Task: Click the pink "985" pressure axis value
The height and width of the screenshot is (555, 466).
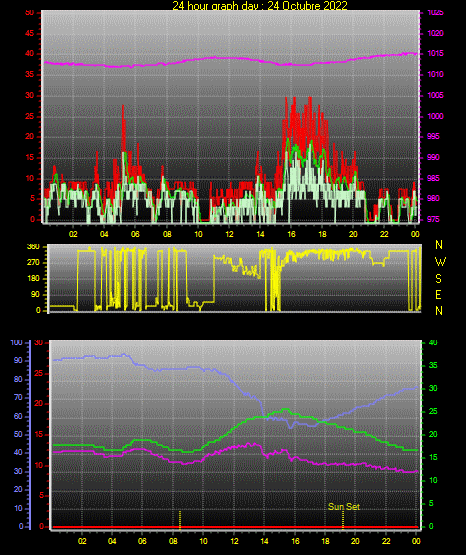Action: click(x=433, y=178)
